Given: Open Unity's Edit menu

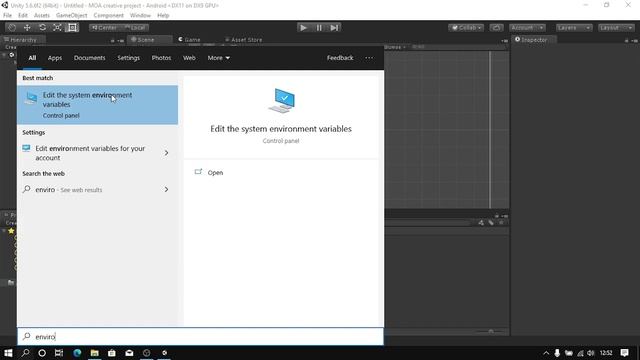Looking at the screenshot, I should 23,16.
